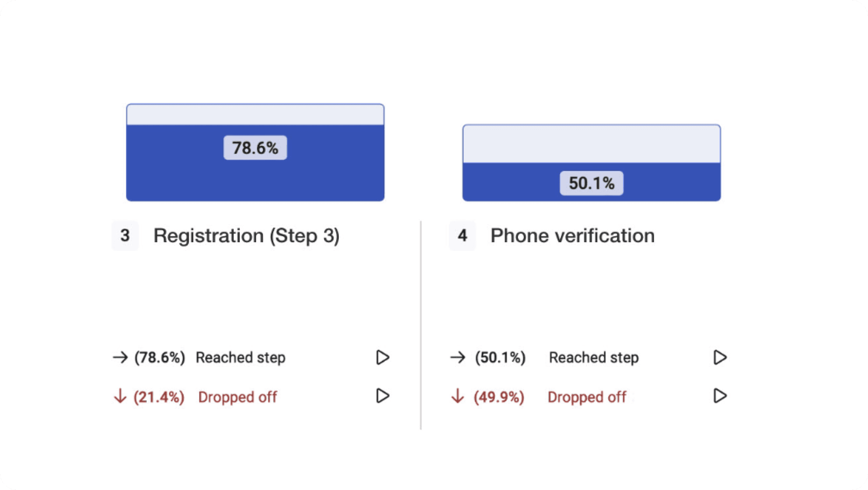
Task: Click the right arrow icon beside (50.1%)
Action: coord(457,357)
